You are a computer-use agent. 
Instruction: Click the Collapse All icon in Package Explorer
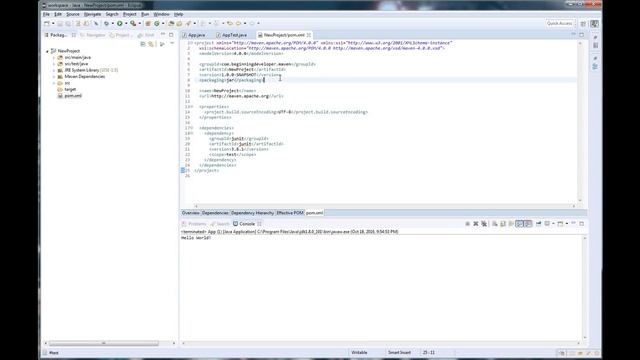coord(143,44)
